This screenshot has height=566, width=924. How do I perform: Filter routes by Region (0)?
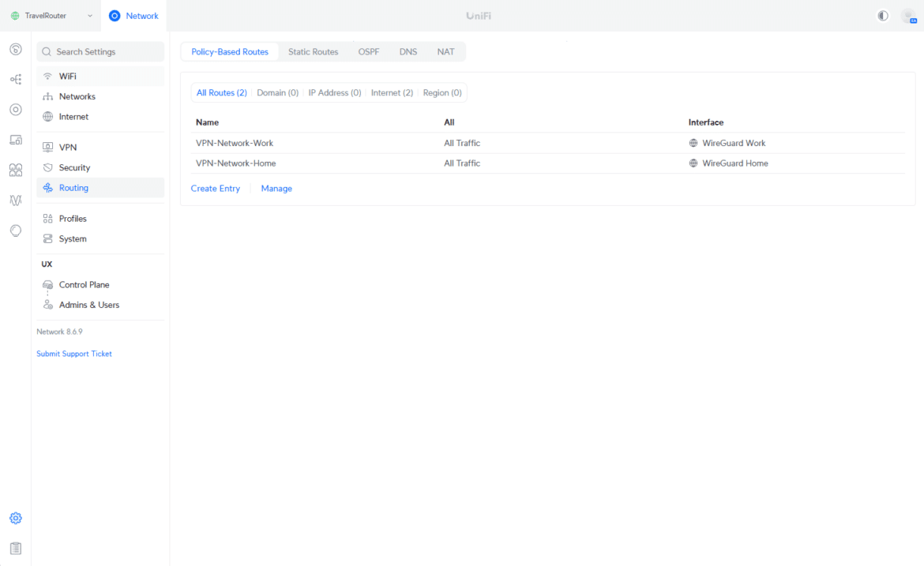[x=442, y=92]
